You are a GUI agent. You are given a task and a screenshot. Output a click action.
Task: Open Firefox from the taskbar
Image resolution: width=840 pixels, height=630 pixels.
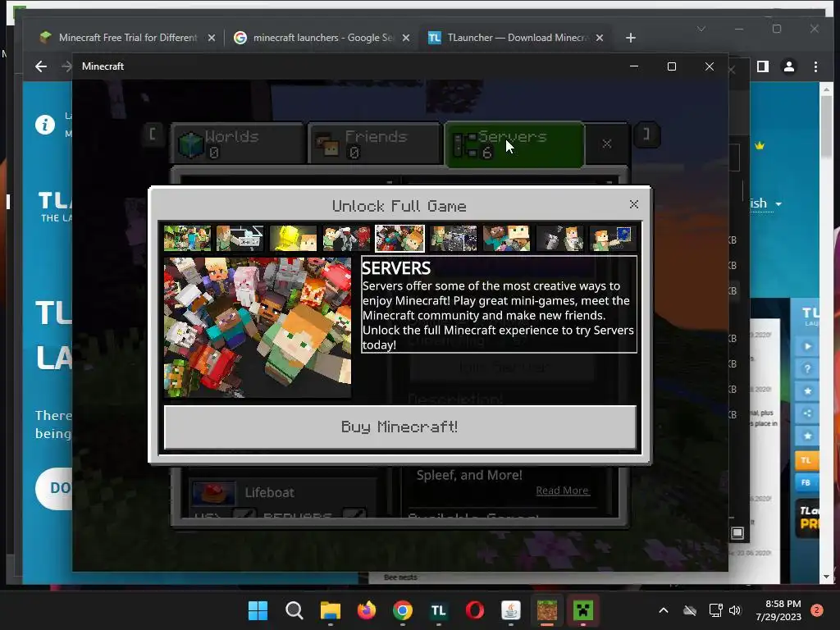(x=367, y=610)
